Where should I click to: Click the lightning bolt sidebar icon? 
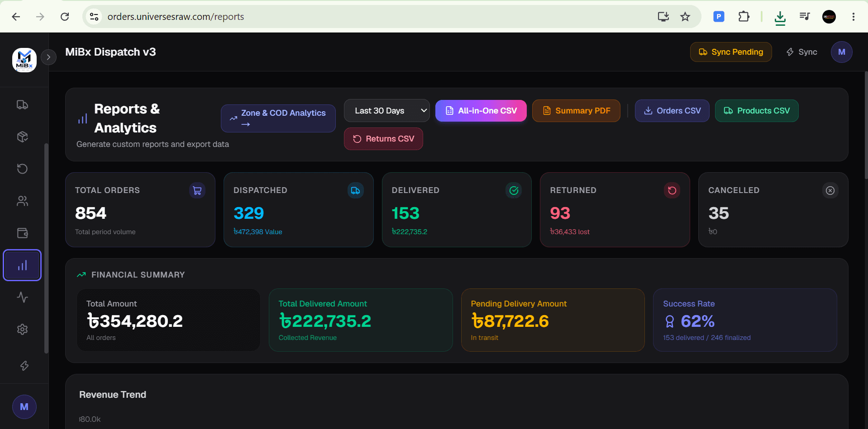pos(24,365)
